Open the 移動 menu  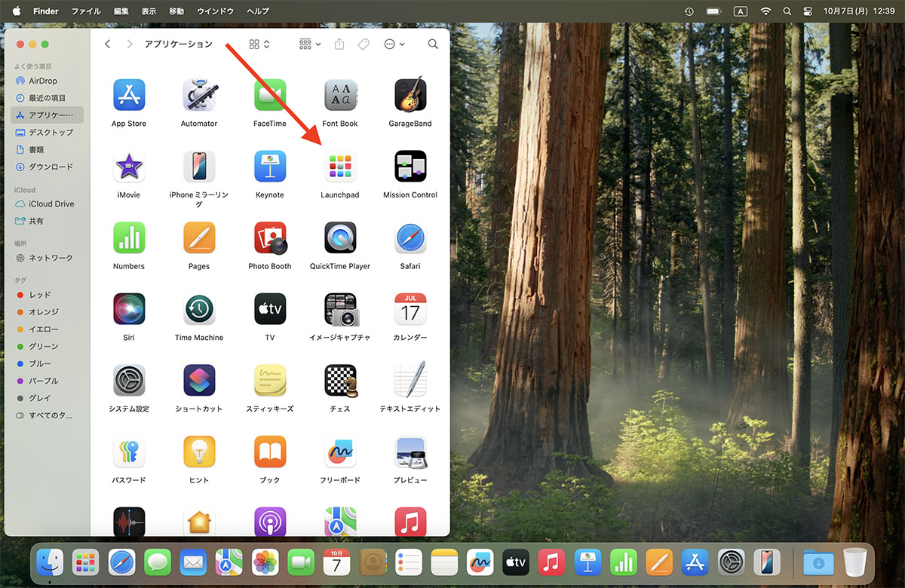tap(176, 11)
